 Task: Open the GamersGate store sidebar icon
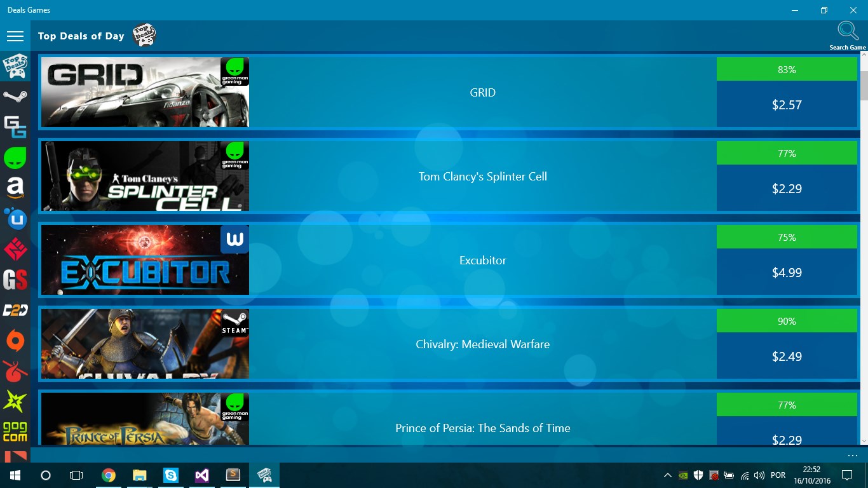[x=15, y=126]
